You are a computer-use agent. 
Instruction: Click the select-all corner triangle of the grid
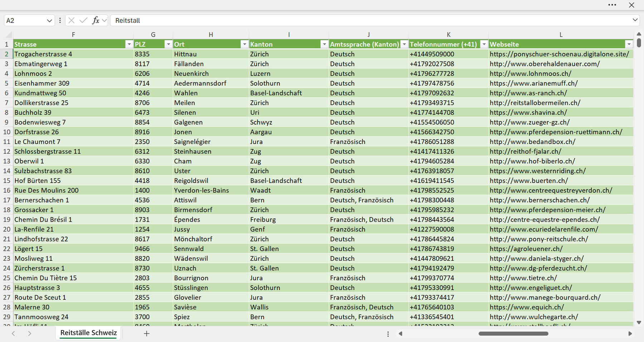tap(9, 35)
